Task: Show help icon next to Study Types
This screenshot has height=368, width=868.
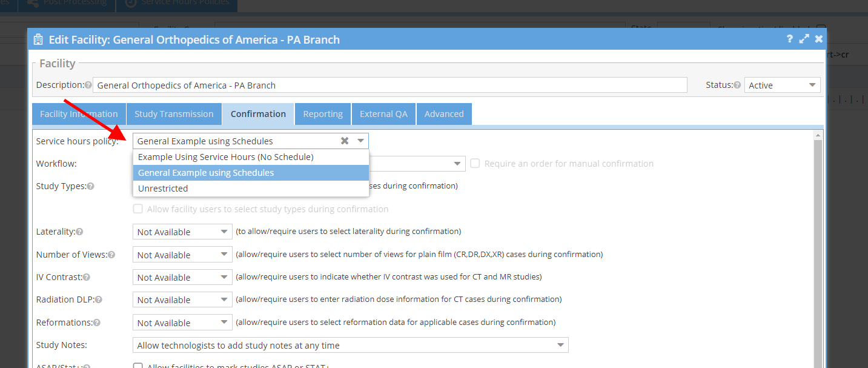Action: [91, 187]
